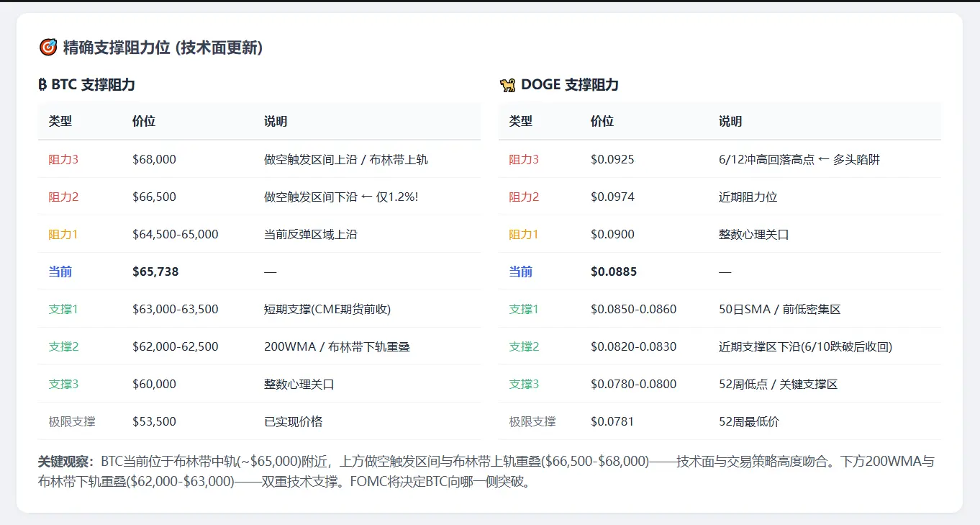The width and height of the screenshot is (980, 525).
Task: Select the $53,500 price cell
Action: (154, 421)
